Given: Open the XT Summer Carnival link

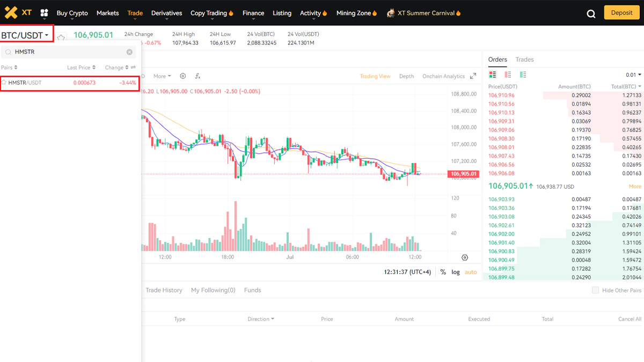Looking at the screenshot, I should 426,13.
